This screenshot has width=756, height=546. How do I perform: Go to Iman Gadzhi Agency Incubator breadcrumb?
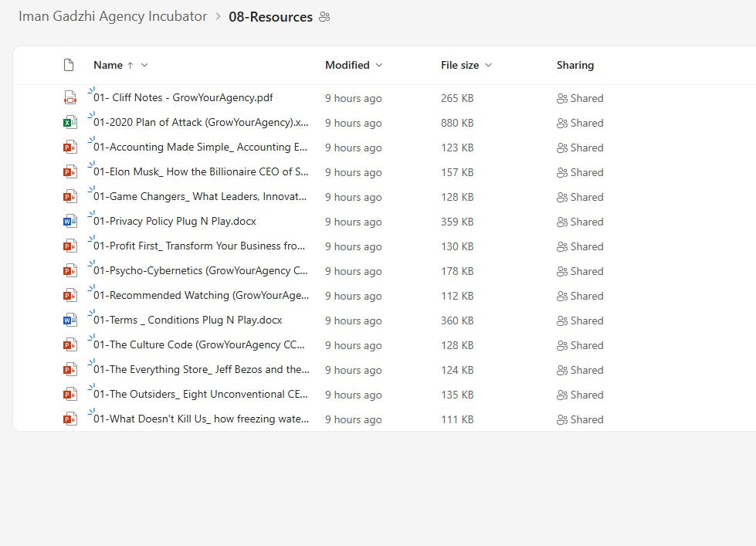click(x=113, y=16)
